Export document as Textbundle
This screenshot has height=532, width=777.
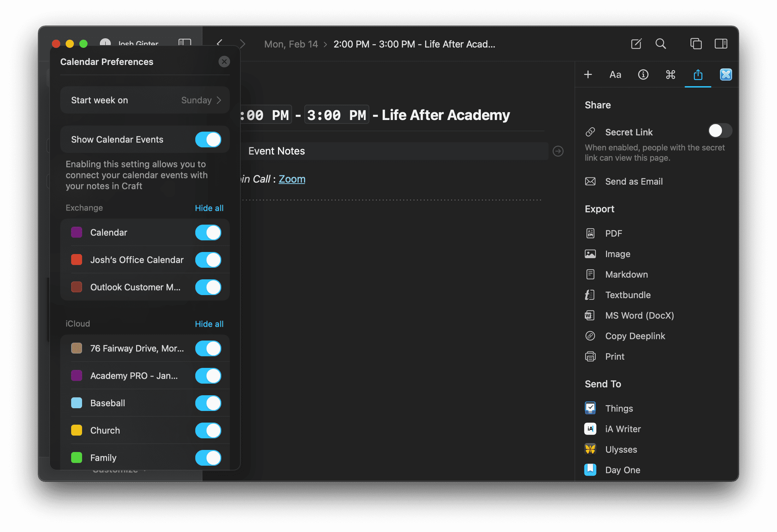pos(628,295)
